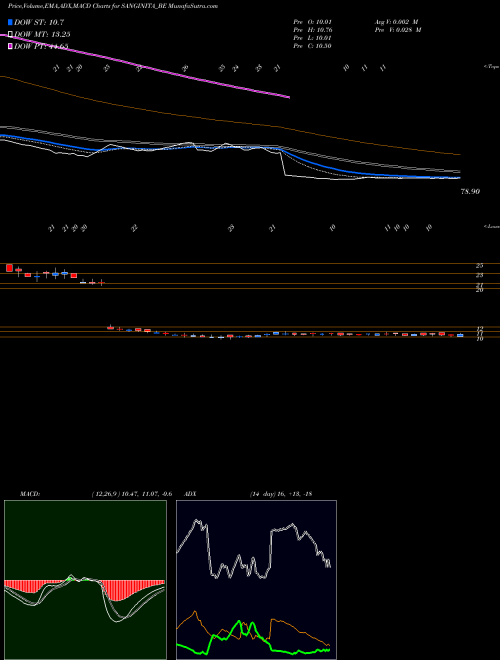Click the ADX '(14 day) 16, +13, -18' values
The height and width of the screenshot is (660, 500).
pyautogui.click(x=280, y=494)
